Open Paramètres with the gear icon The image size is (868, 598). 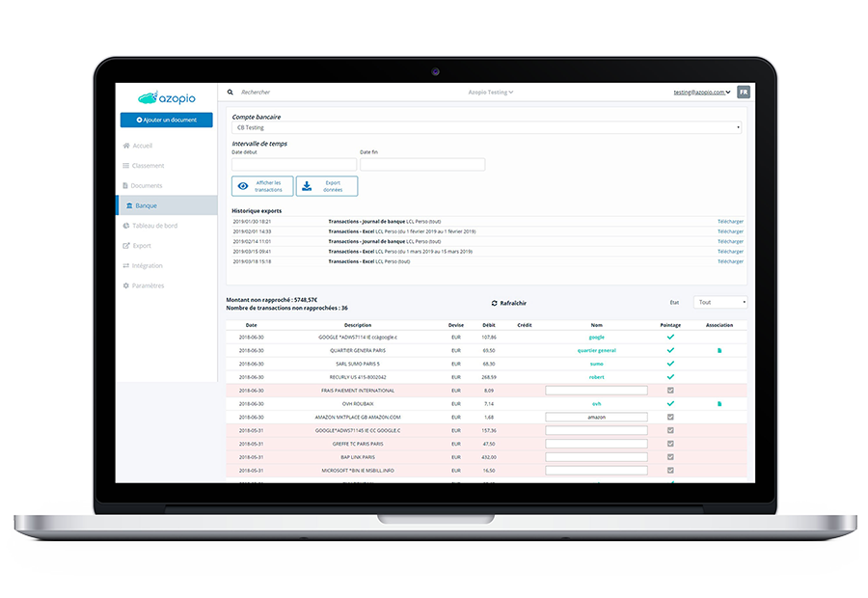pos(126,285)
